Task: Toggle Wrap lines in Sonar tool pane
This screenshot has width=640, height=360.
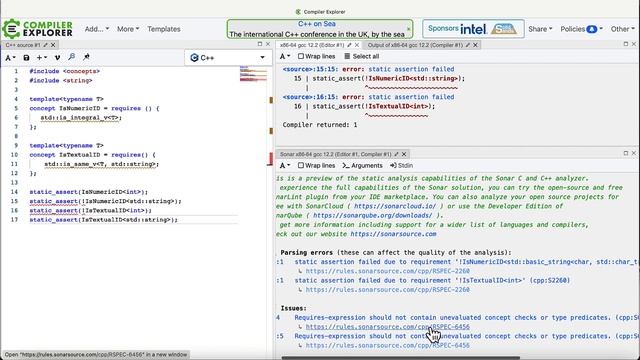Action: pos(317,165)
